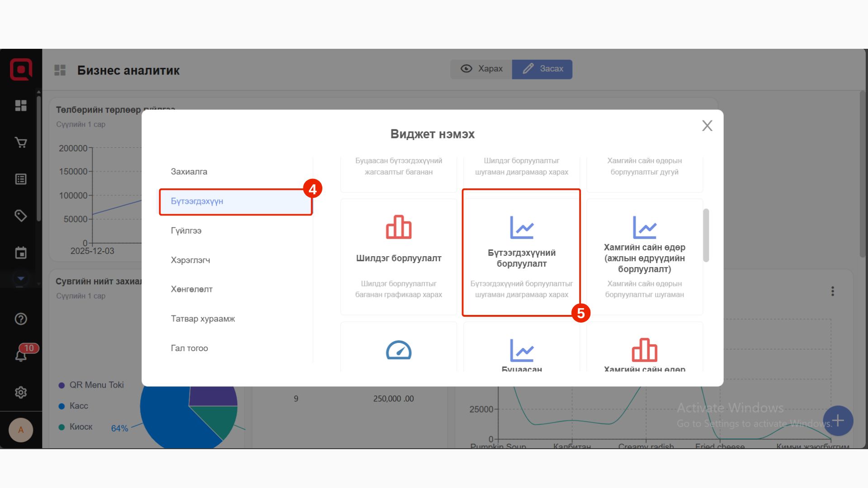Click the widget list scrollbar thumb
This screenshot has height=488, width=868.
(x=706, y=235)
